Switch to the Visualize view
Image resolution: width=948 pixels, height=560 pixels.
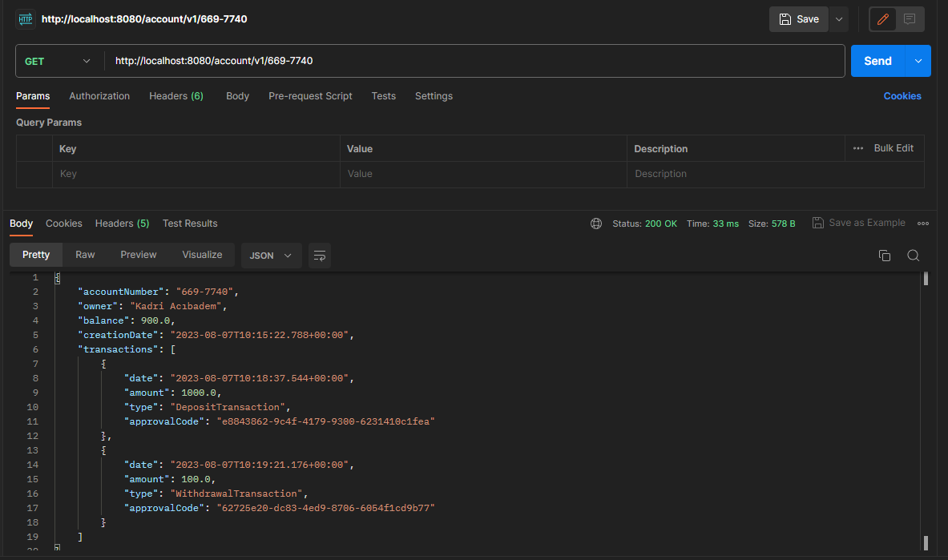pos(202,256)
